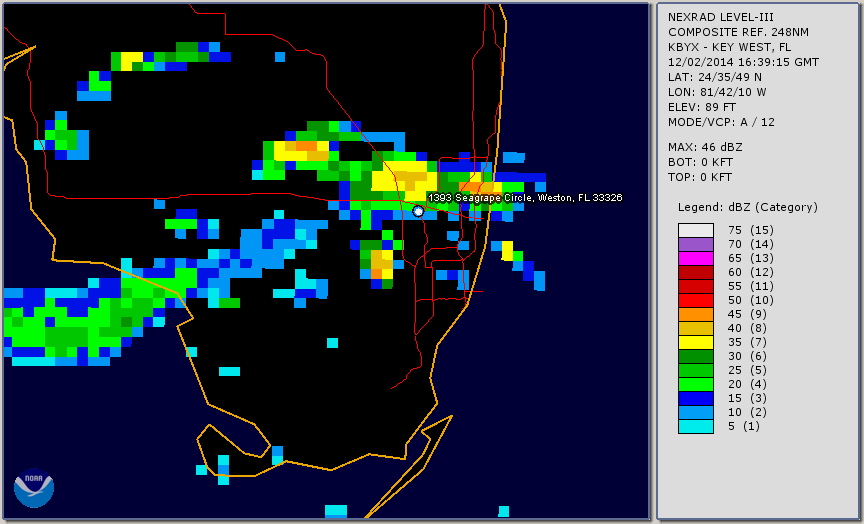Select the 70 dBZ purple legend swatch
This screenshot has width=864, height=524.
(x=696, y=244)
